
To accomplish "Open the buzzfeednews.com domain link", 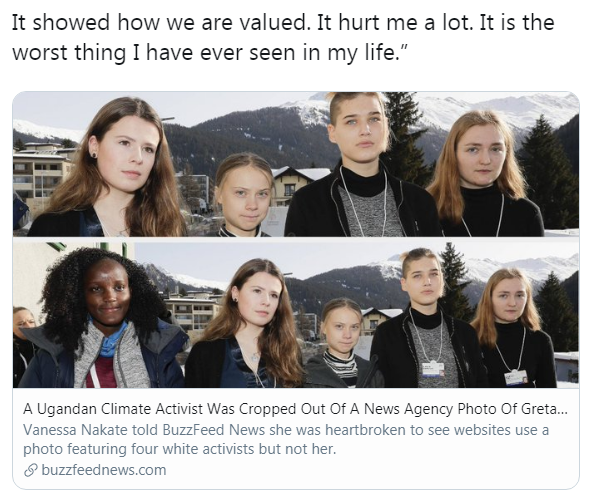I will click(103, 470).
